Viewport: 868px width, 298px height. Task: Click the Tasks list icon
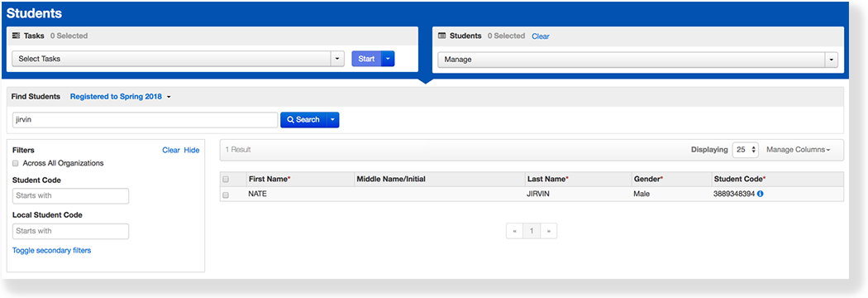(16, 36)
